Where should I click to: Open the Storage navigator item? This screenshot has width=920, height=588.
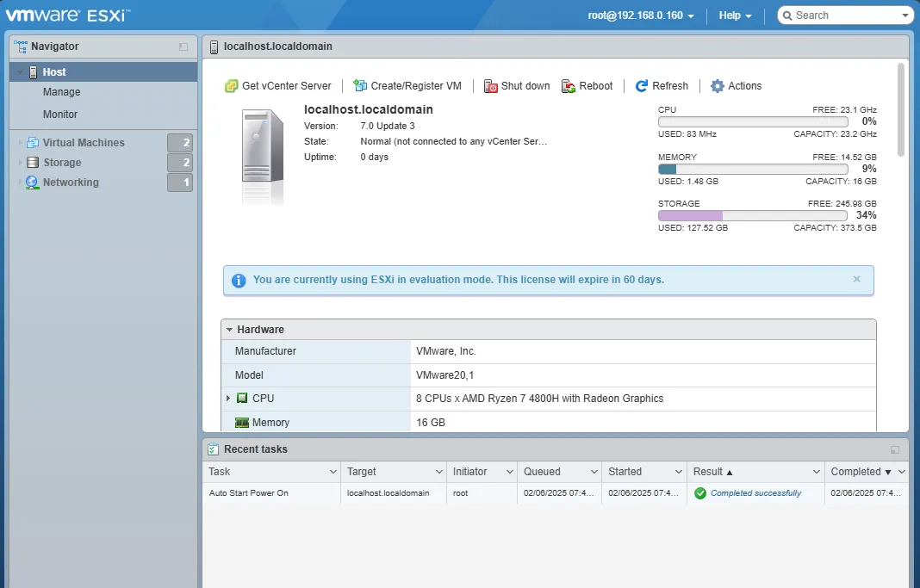click(x=62, y=163)
